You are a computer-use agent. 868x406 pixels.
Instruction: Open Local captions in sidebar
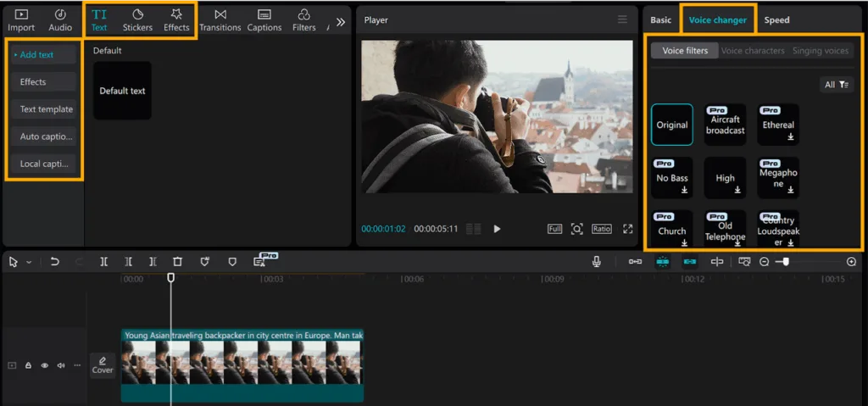[x=43, y=164]
